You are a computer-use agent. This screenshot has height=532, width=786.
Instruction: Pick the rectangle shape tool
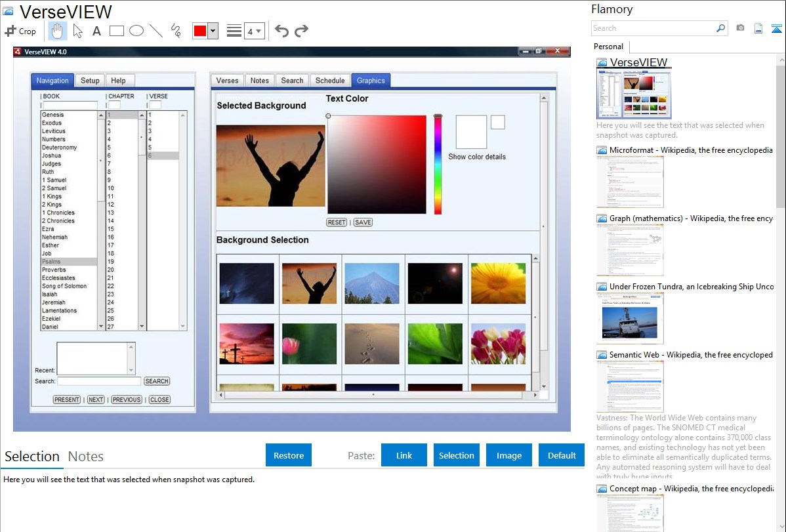[117, 31]
